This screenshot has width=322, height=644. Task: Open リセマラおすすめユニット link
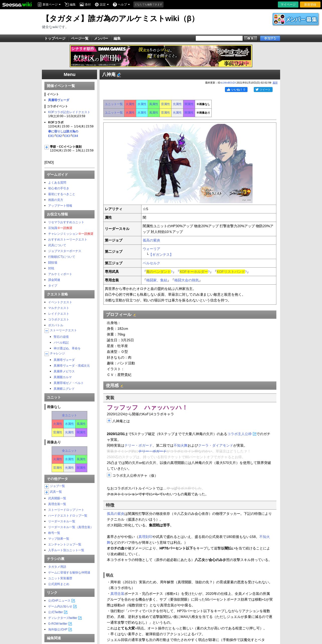point(66,222)
